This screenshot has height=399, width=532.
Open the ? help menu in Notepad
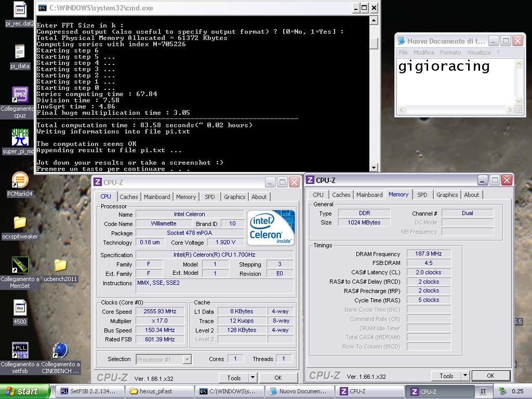click(x=498, y=52)
